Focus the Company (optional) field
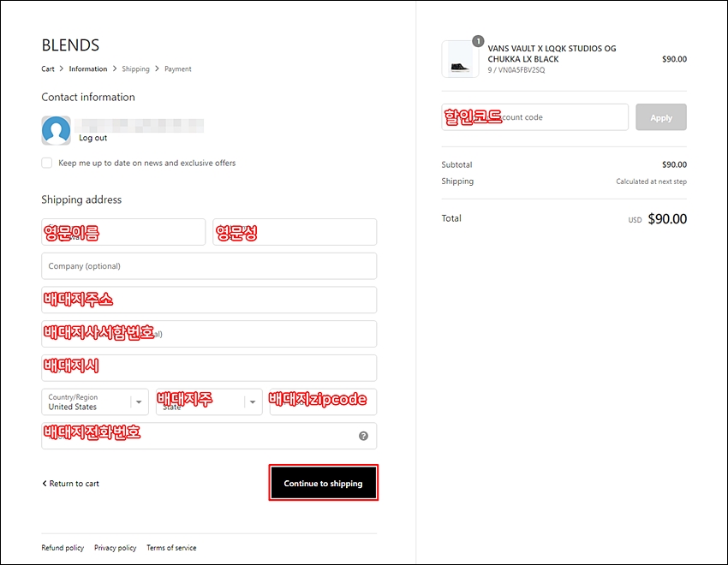 coord(209,265)
